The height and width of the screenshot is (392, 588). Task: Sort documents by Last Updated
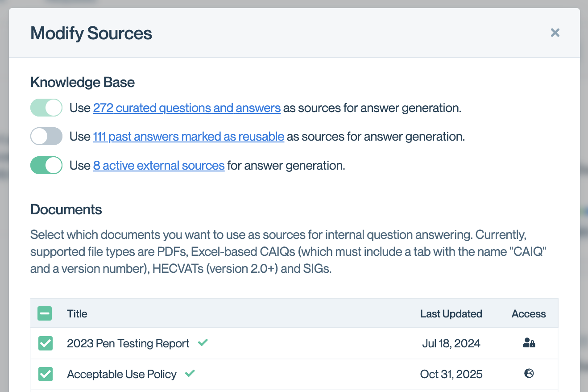[451, 313]
